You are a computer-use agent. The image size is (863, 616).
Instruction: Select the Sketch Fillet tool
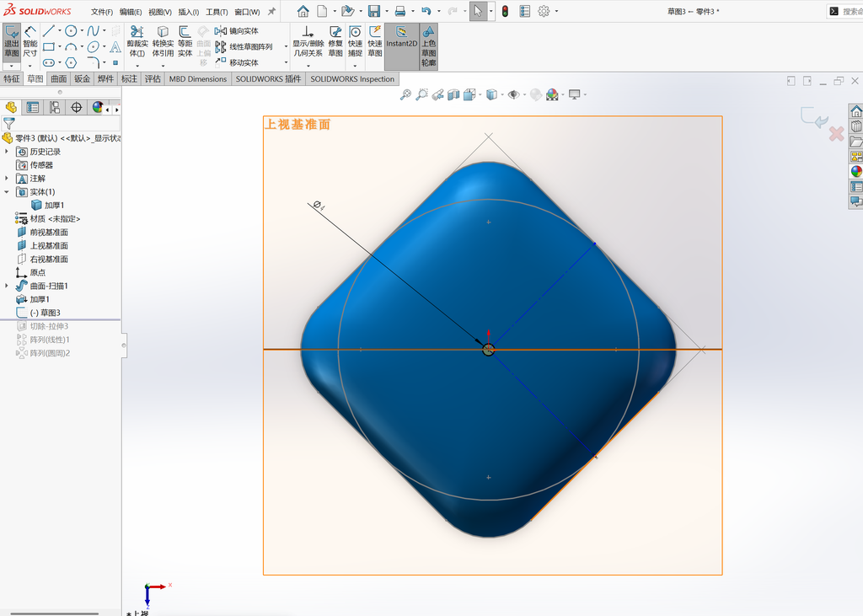click(x=93, y=62)
